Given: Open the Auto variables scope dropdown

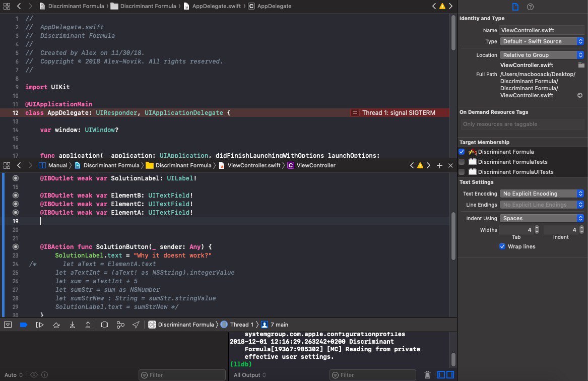Looking at the screenshot, I should click(14, 374).
